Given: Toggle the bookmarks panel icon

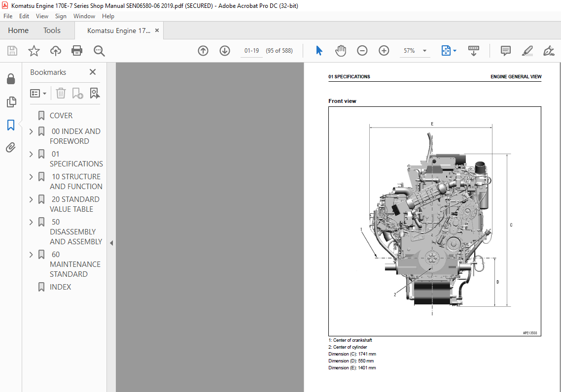Looking at the screenshot, I should (11, 125).
